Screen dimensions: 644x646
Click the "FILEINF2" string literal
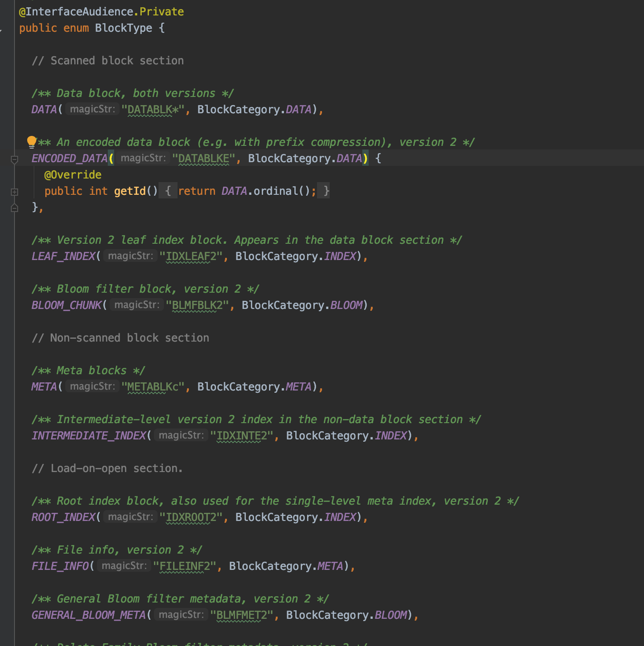coord(184,566)
